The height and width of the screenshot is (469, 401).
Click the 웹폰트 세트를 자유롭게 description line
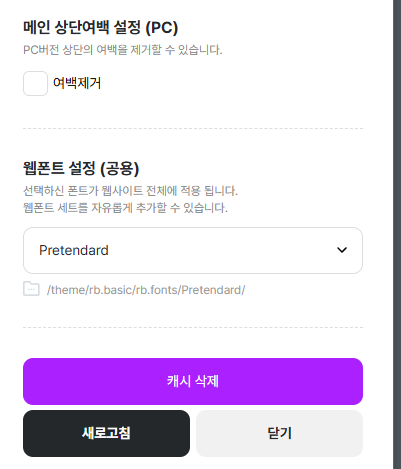pos(125,208)
